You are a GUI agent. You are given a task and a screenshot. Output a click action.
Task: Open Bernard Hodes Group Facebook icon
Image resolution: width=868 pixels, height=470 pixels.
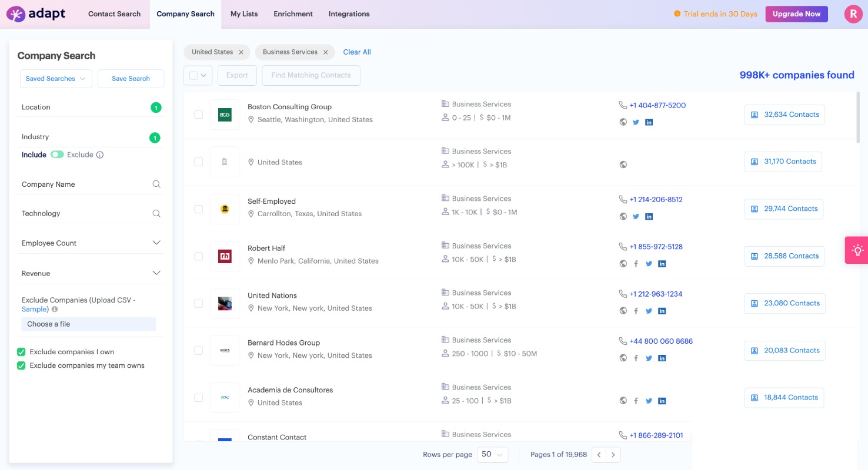click(636, 358)
